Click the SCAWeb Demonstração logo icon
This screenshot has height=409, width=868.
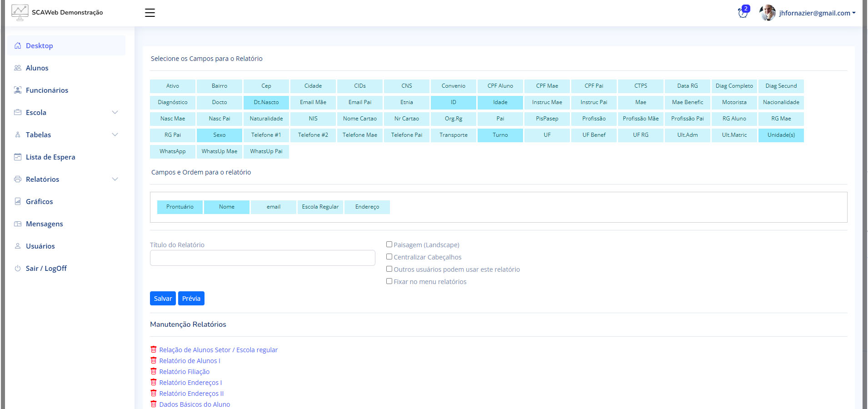pos(20,12)
